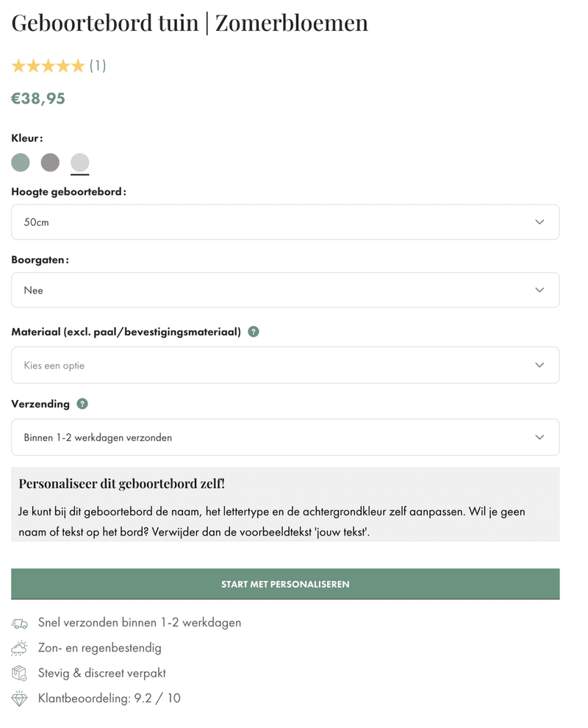Screen dimensions: 588x728
Task: Click the chevron in Hoogte geboortebord dropdown
Action: [x=539, y=222]
